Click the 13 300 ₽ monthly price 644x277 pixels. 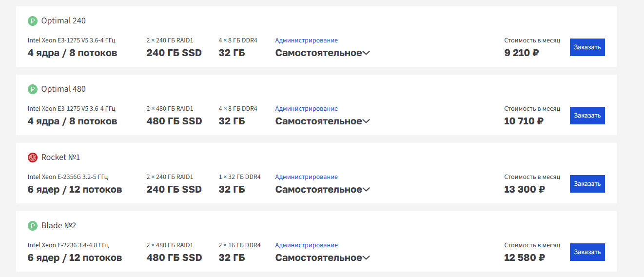tap(525, 189)
